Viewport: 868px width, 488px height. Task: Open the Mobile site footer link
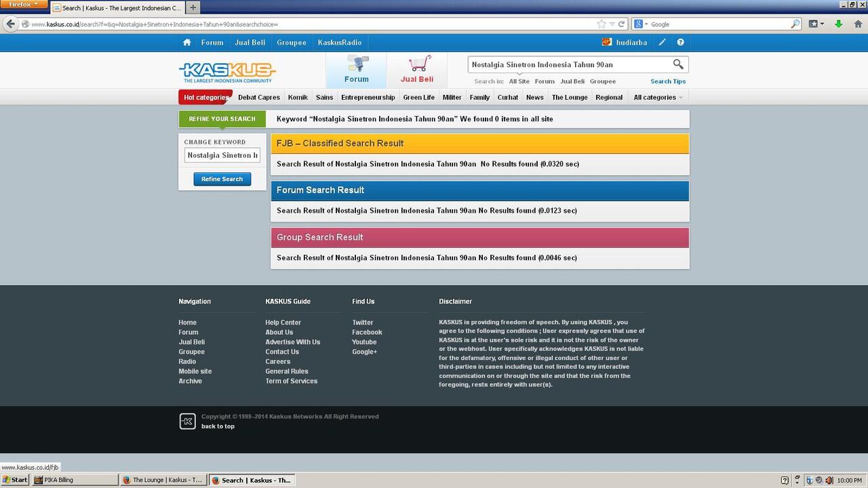click(x=195, y=371)
